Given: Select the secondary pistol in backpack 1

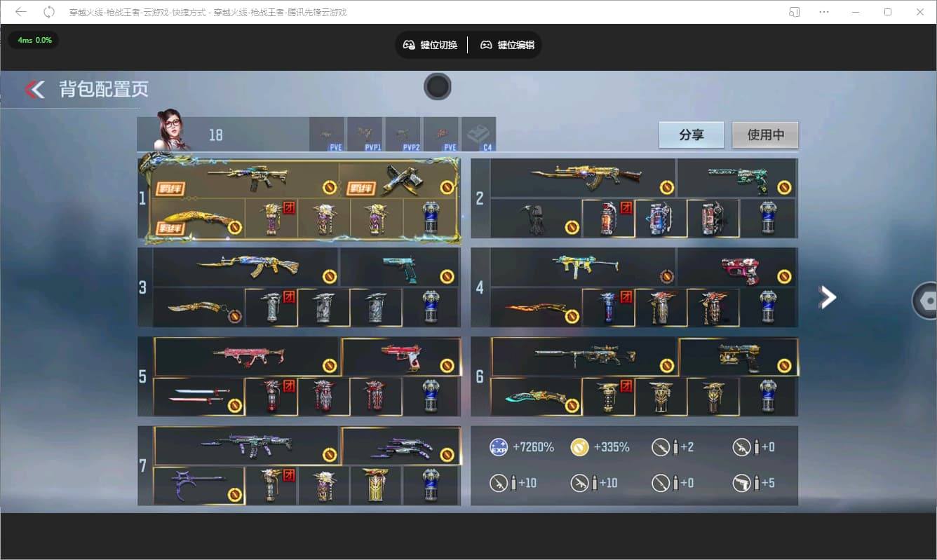Looking at the screenshot, I should coord(400,179).
